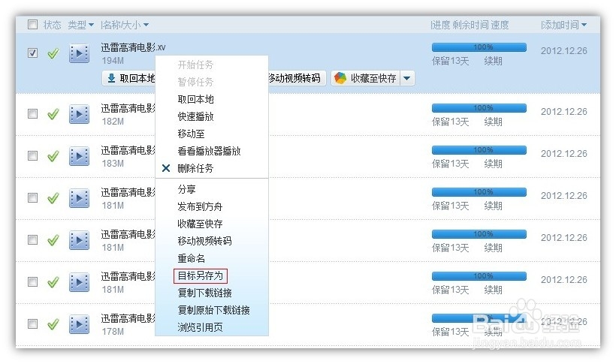
Task: Click the first task's 100% progress bar
Action: pyautogui.click(x=479, y=47)
